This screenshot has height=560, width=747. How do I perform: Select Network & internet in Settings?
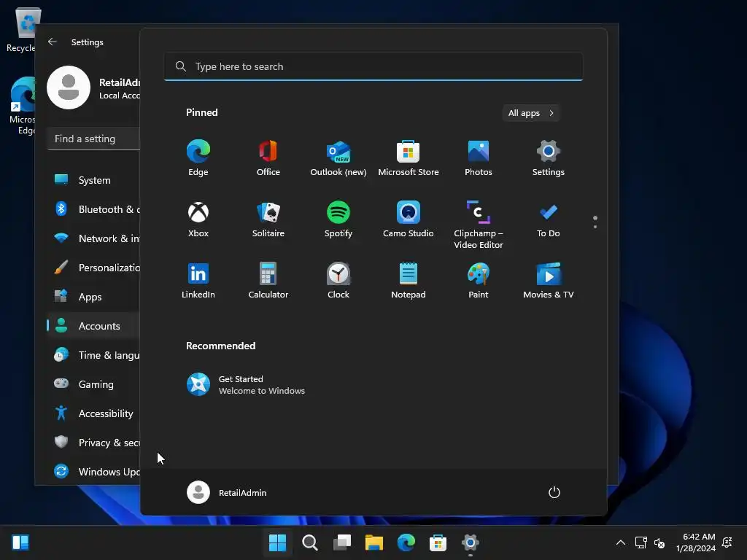click(x=94, y=238)
